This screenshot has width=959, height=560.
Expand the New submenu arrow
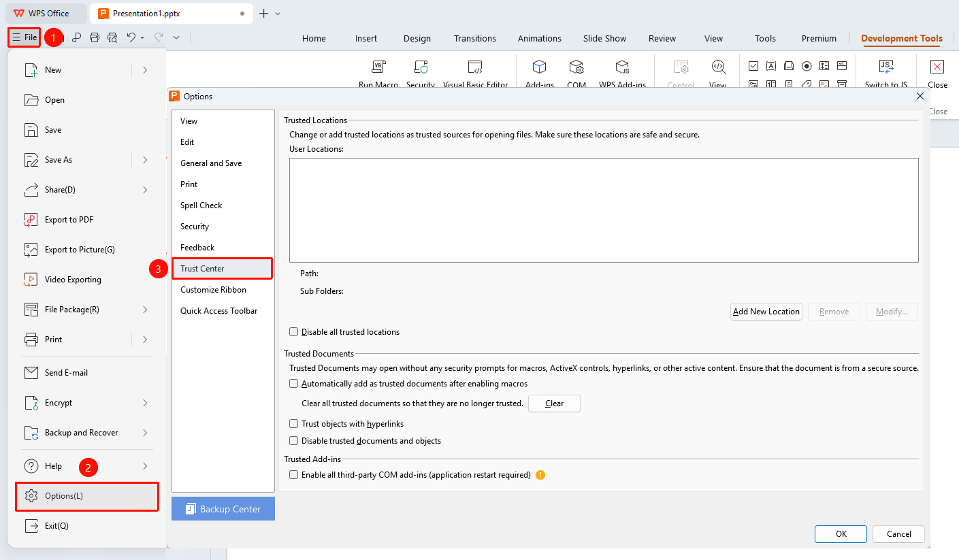[145, 70]
